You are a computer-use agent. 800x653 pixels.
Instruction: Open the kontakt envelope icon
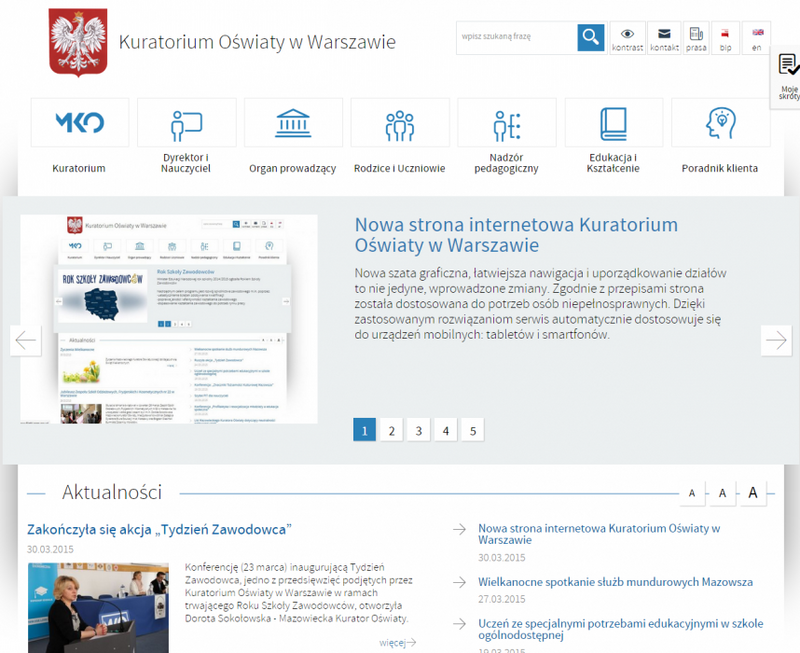click(663, 38)
